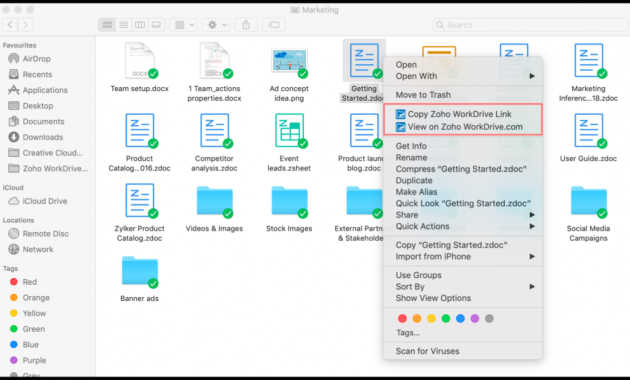Image resolution: width=630 pixels, height=380 pixels.
Task: Expand the Open With submenu
Action: 463,76
